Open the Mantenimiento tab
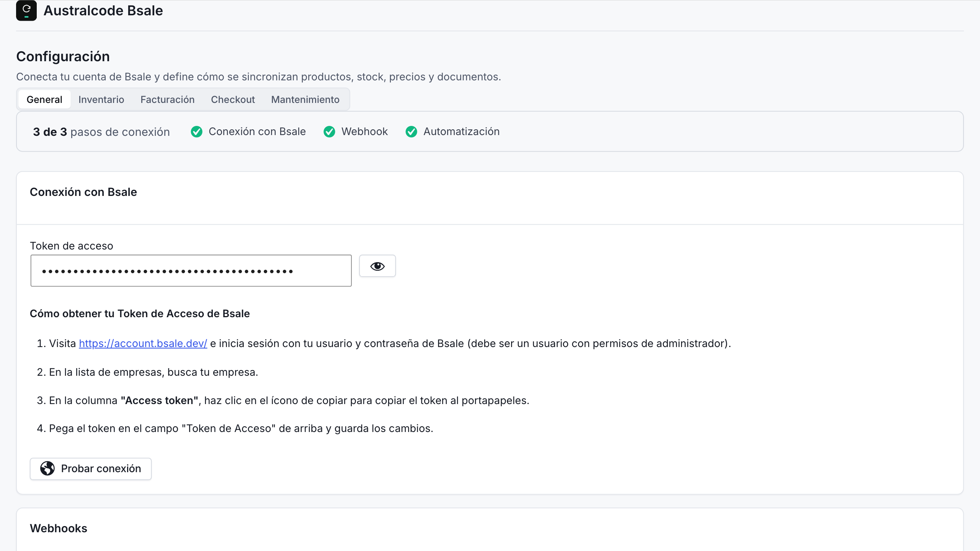This screenshot has width=980, height=551. 305,99
